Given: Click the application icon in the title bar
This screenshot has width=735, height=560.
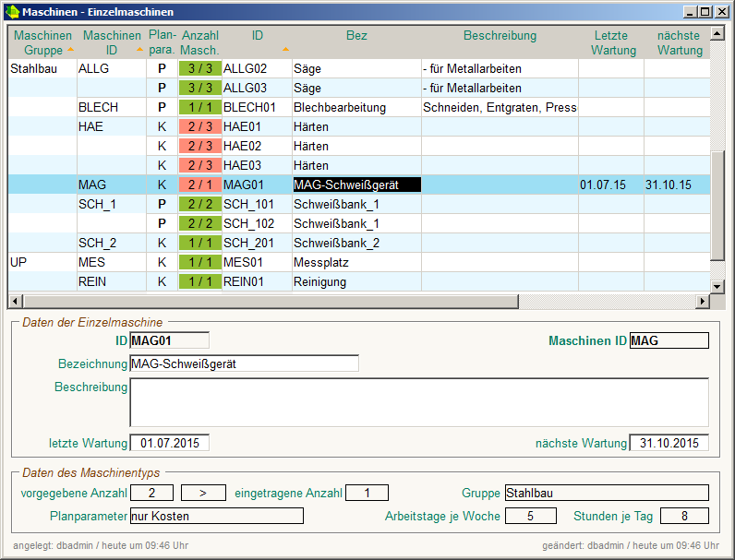Looking at the screenshot, I should [11, 12].
